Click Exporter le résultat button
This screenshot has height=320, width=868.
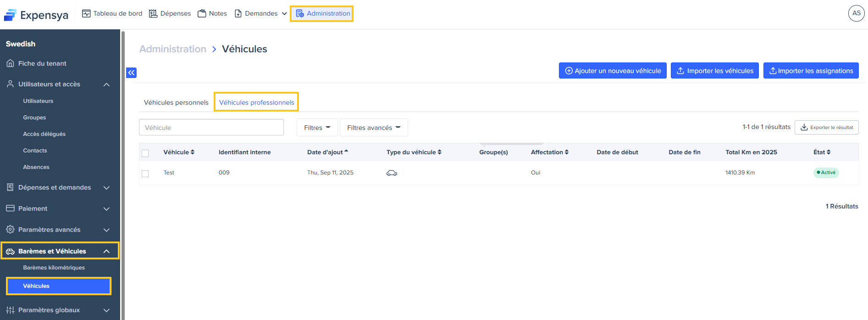[826, 127]
